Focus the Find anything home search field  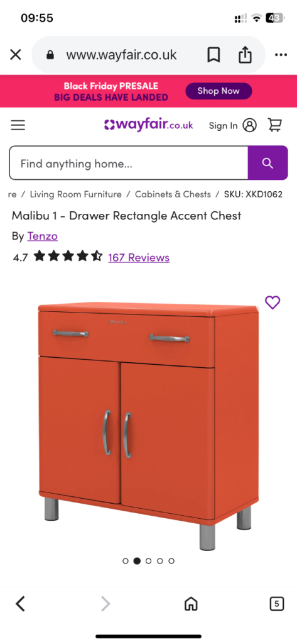click(x=128, y=163)
